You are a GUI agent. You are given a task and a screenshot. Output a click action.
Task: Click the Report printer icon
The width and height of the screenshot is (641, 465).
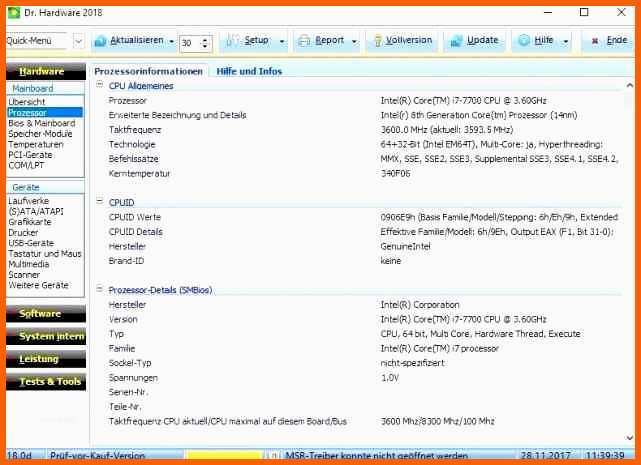pyautogui.click(x=304, y=41)
